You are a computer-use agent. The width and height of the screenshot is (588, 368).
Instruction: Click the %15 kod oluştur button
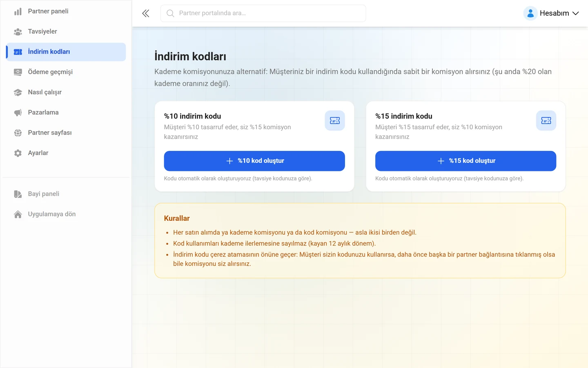point(465,161)
